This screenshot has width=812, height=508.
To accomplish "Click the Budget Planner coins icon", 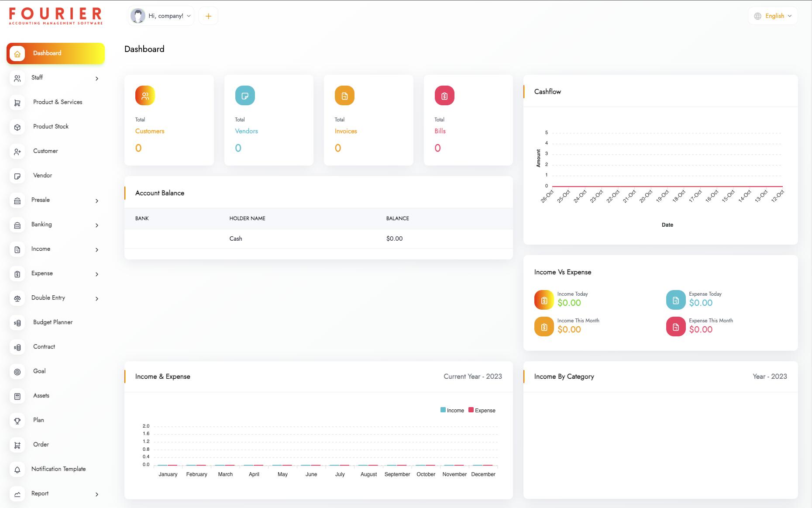I will click(17, 323).
